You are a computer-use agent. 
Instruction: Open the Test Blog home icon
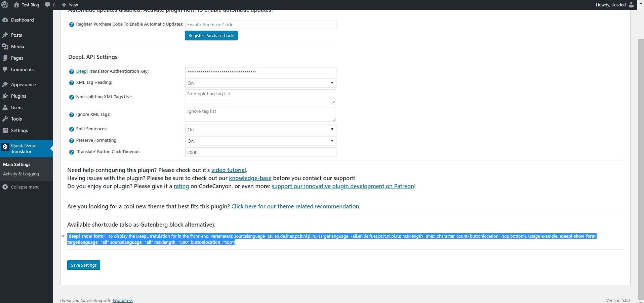[16, 5]
